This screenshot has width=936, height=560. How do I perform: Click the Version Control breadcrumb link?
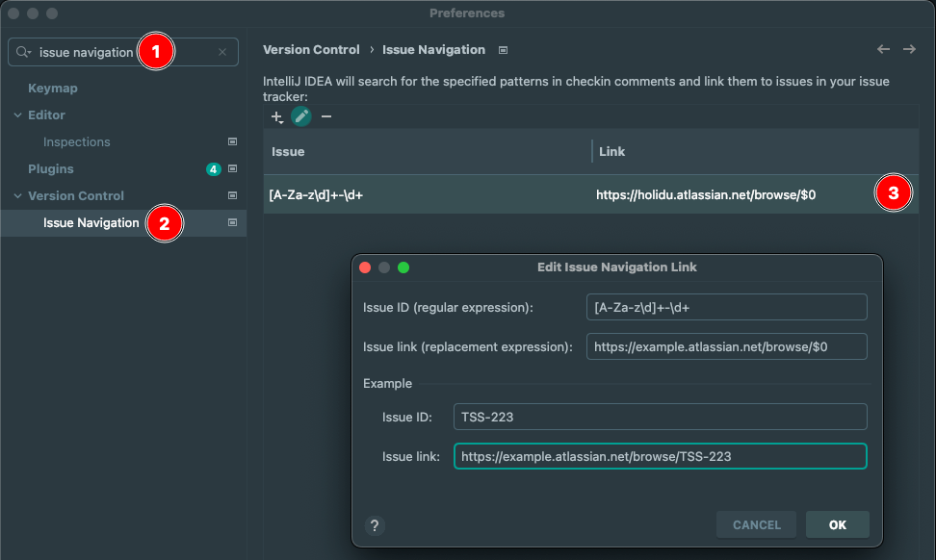pos(311,49)
